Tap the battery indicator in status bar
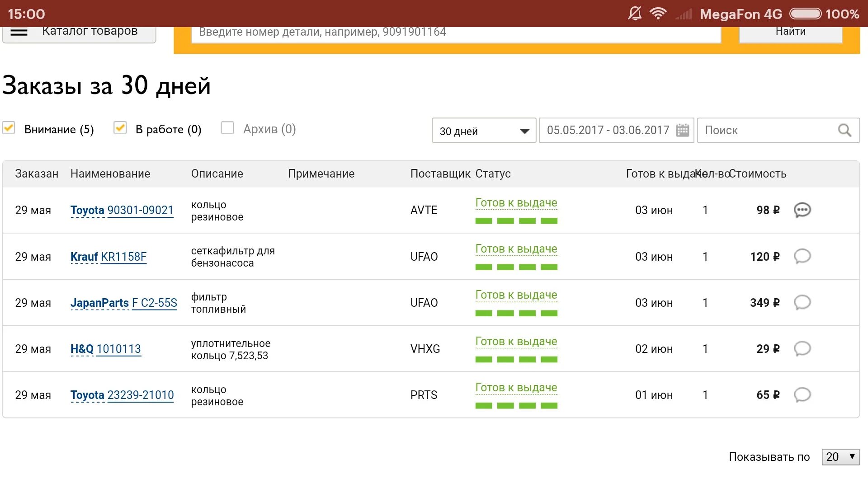The height and width of the screenshot is (488, 868). coord(805,14)
